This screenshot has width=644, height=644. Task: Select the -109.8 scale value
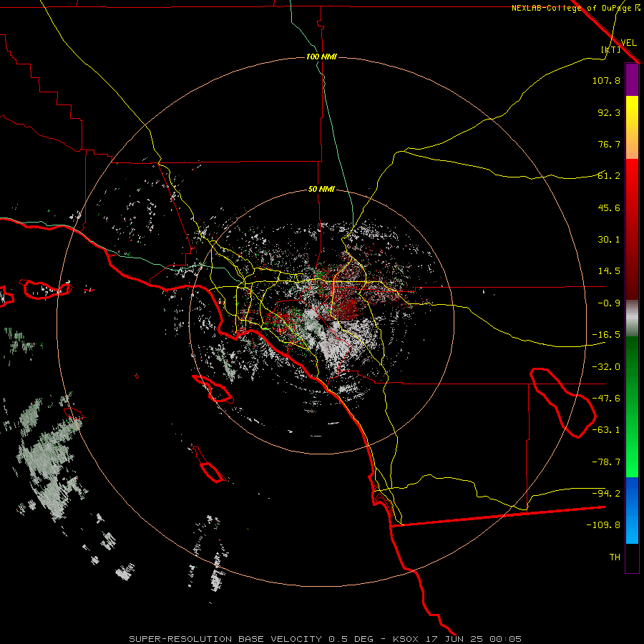point(603,525)
